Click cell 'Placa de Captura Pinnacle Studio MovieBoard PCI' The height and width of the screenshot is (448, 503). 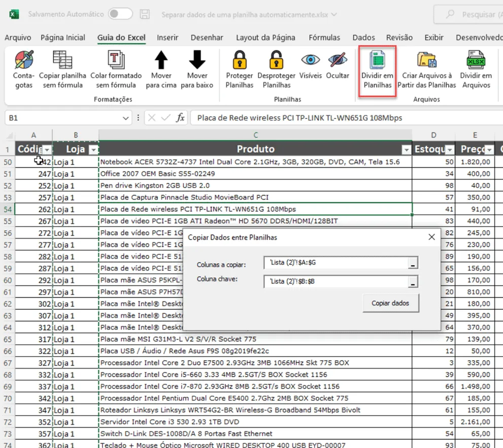[255, 198]
